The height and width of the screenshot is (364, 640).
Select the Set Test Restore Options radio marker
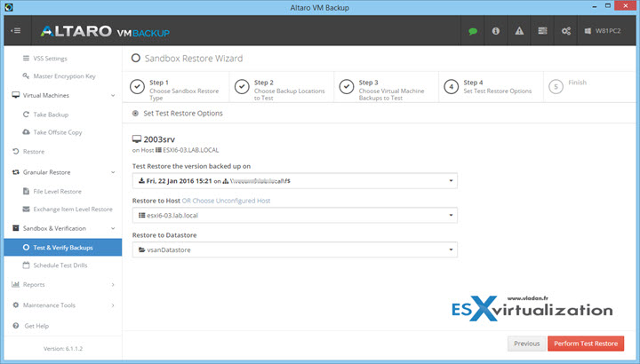[135, 114]
